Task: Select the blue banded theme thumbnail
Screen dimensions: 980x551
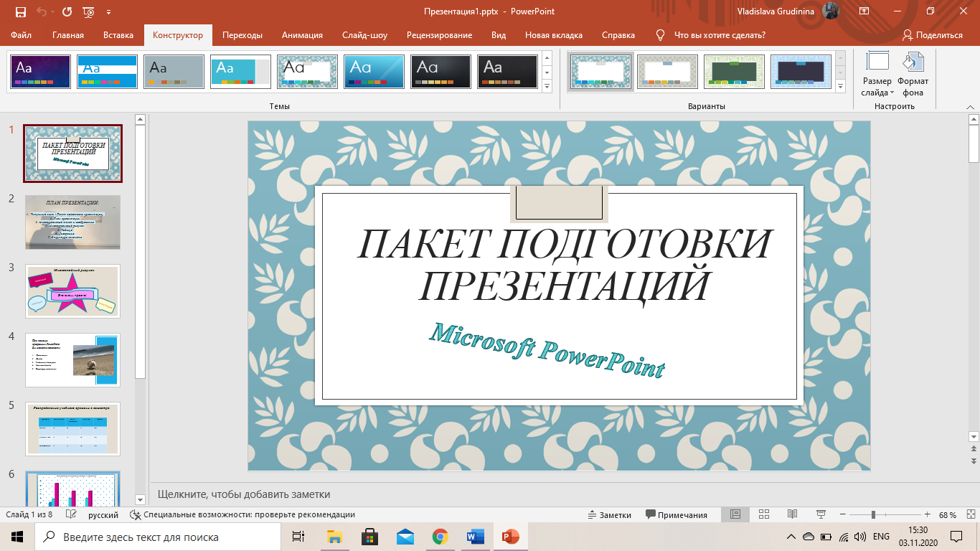Action: pyautogui.click(x=107, y=72)
